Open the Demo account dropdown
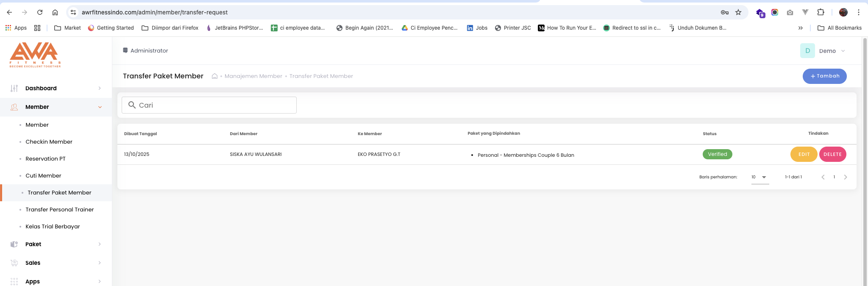 pos(843,51)
